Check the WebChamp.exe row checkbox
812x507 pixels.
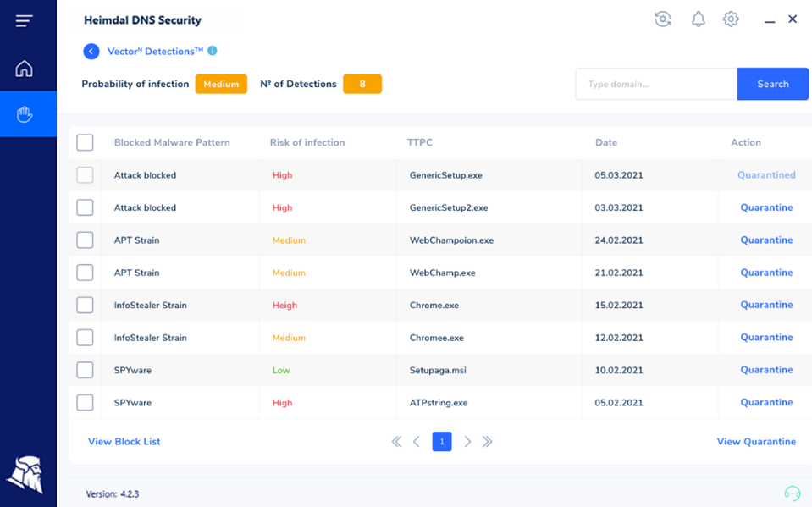point(85,273)
